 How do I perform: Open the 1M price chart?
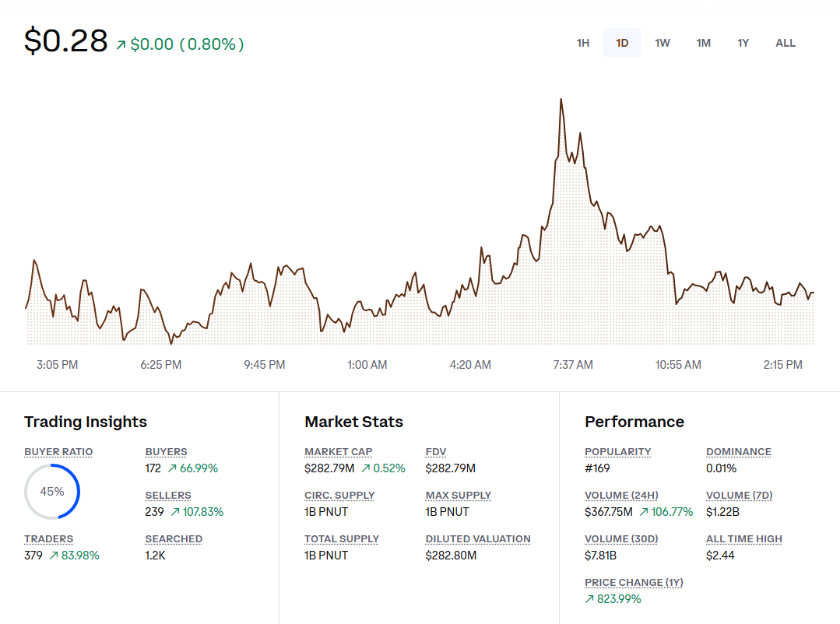click(703, 43)
